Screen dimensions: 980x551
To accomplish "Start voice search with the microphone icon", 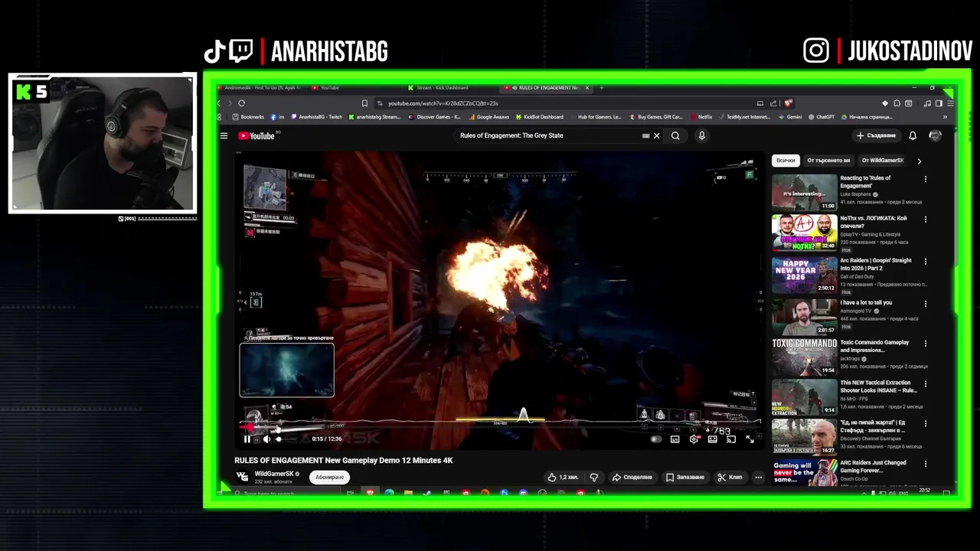I will (x=701, y=135).
